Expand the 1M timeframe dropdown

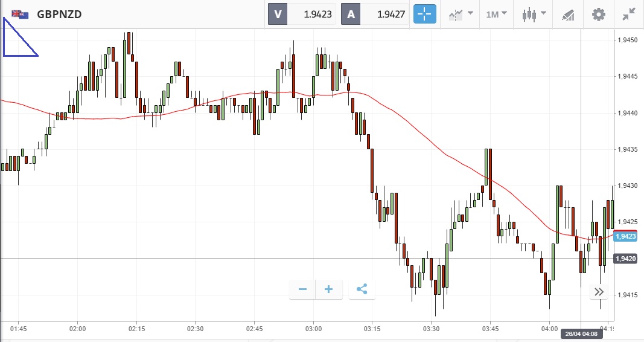(497, 14)
